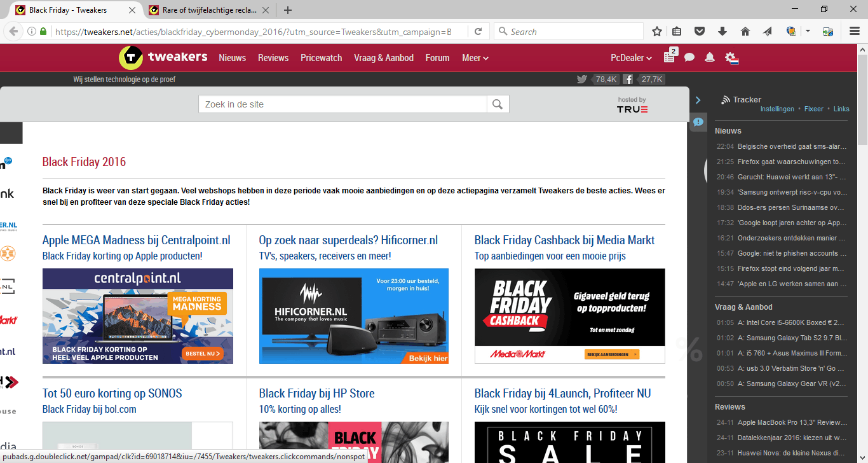This screenshot has width=868, height=463.
Task: Click the Twitter bird icon
Action: coord(581,79)
